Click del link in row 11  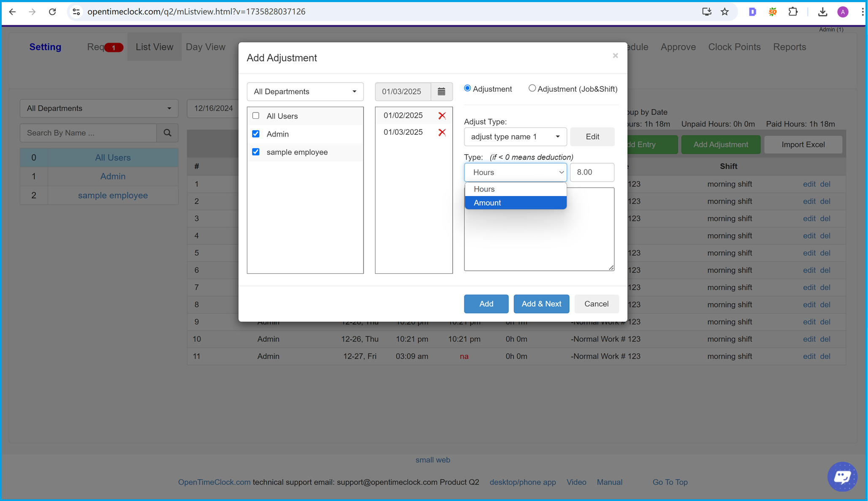[825, 357]
